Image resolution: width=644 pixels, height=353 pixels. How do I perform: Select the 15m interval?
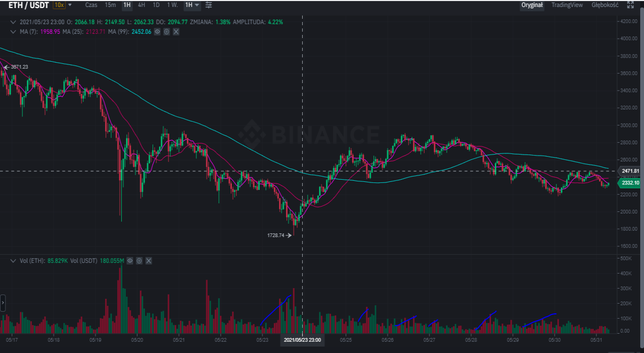[110, 5]
